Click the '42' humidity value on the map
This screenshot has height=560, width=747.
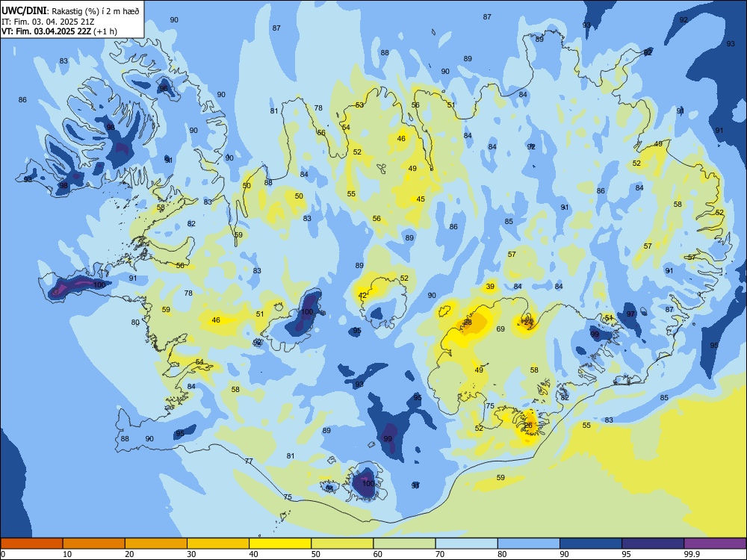point(362,296)
